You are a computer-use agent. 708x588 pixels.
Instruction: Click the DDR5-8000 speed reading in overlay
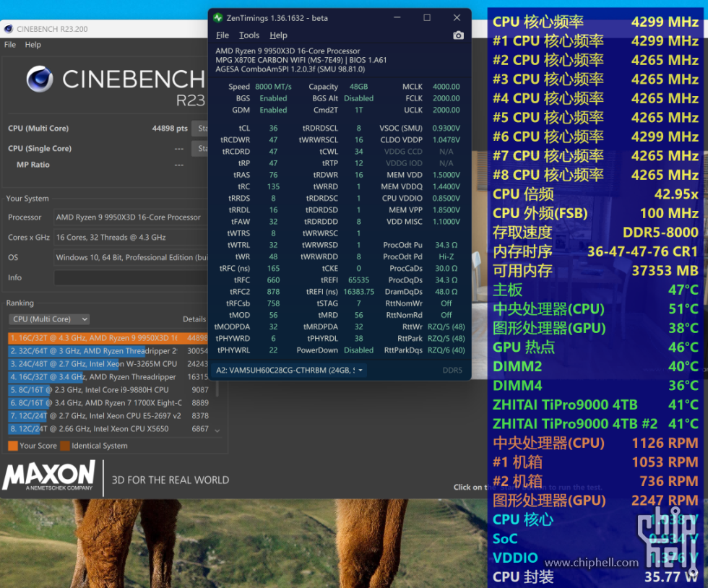point(660,232)
